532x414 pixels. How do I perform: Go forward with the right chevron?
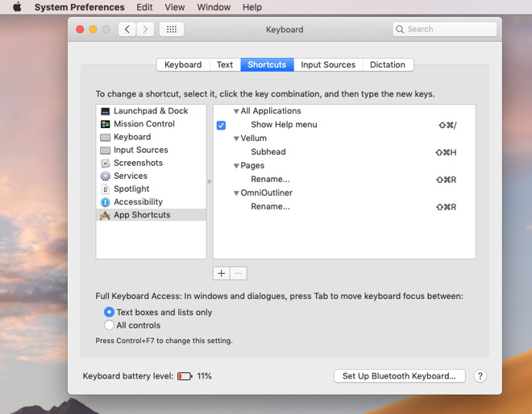pos(145,29)
